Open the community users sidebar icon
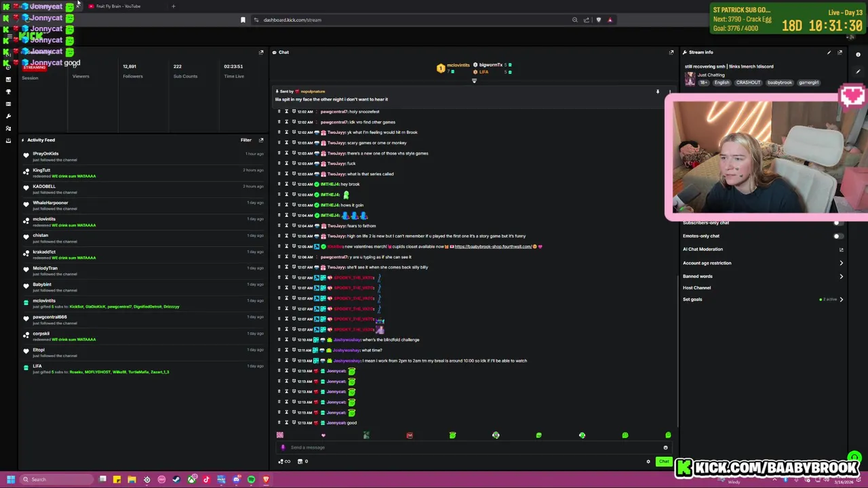 click(8, 128)
